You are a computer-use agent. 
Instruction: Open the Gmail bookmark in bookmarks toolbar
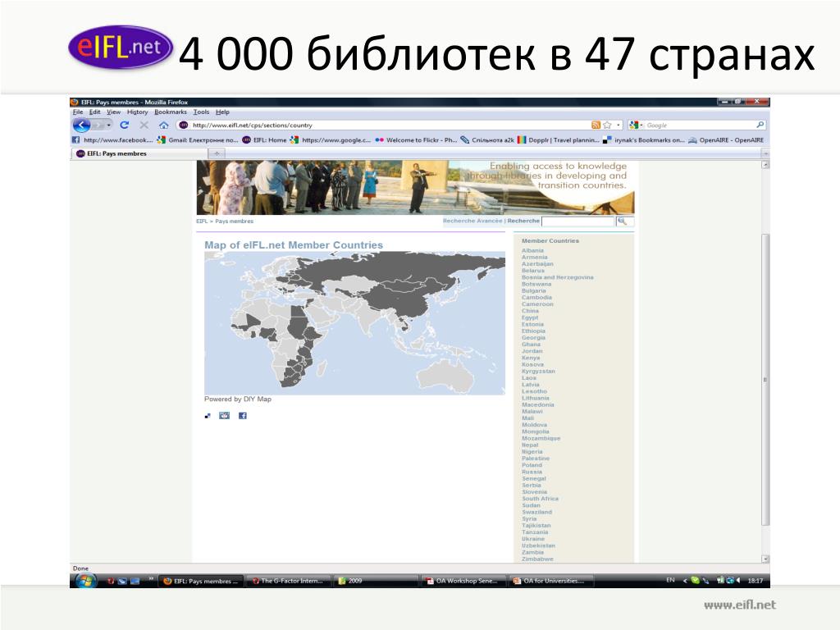click(x=197, y=140)
